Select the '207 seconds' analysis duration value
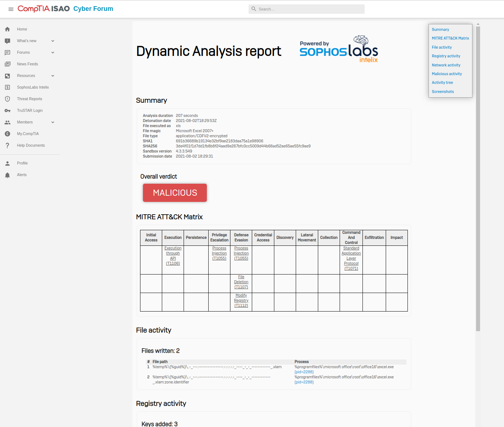504x427 pixels. (187, 115)
